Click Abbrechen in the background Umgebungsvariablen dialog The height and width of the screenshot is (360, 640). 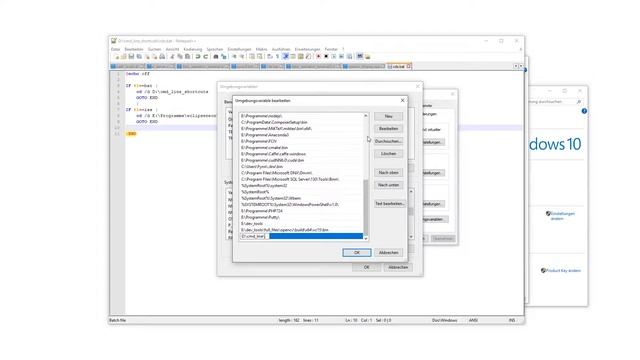point(398,267)
